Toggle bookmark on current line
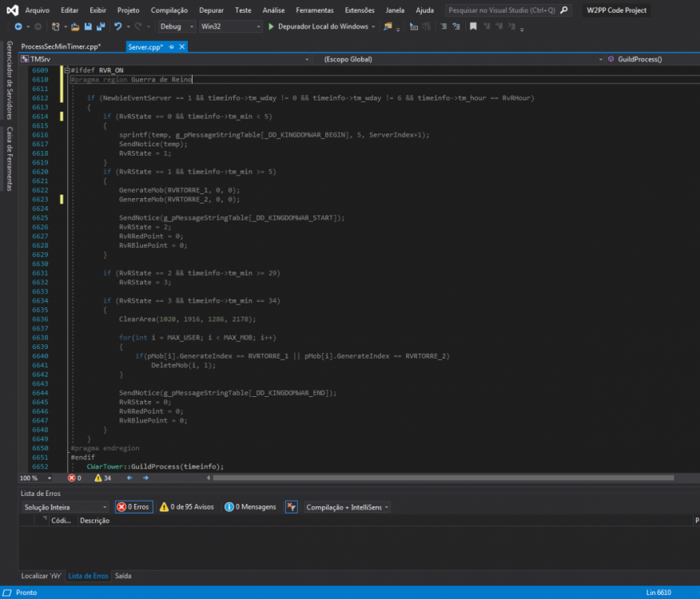The height and width of the screenshot is (599, 700). 473,27
